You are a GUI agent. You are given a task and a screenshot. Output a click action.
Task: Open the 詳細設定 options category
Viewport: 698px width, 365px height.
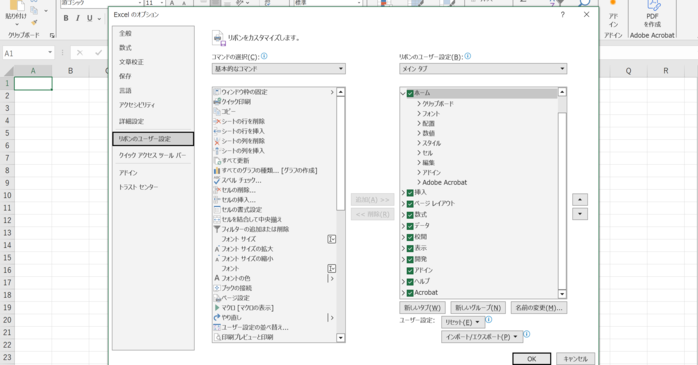click(153, 121)
